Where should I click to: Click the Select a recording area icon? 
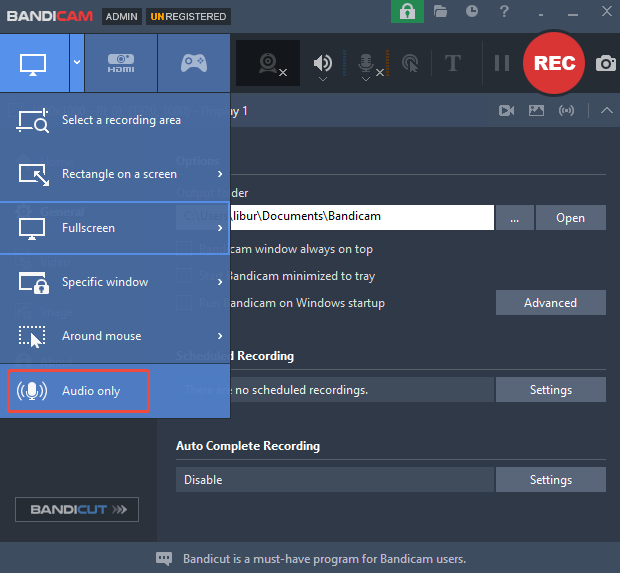tap(33, 120)
